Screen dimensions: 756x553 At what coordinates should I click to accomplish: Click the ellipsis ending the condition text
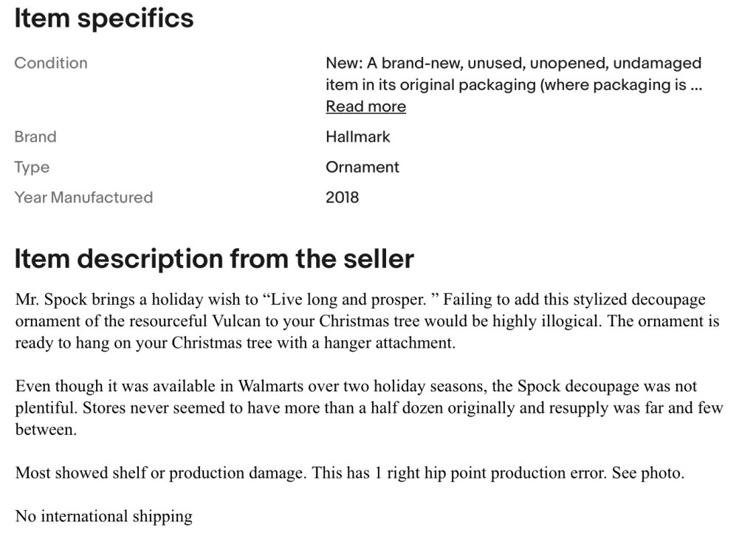[695, 85]
